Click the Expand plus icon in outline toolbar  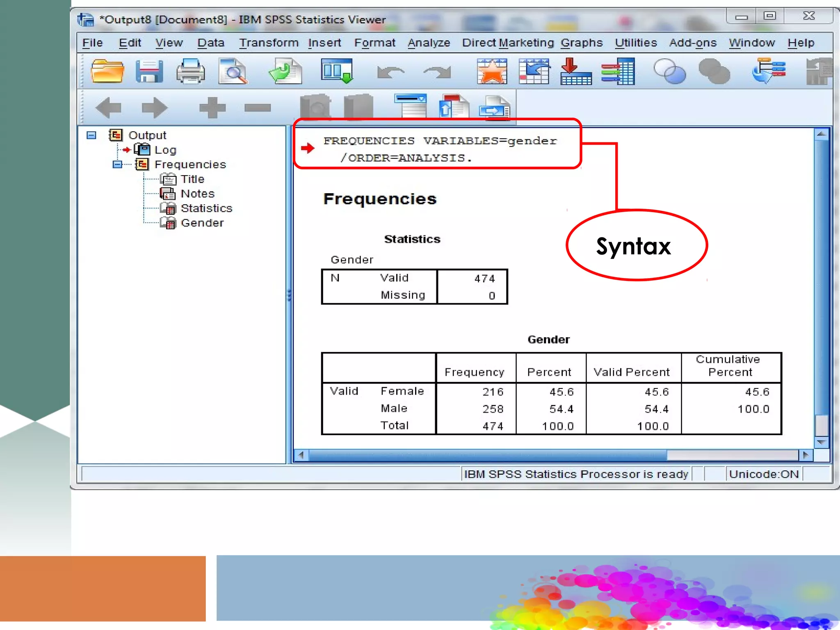tap(212, 108)
